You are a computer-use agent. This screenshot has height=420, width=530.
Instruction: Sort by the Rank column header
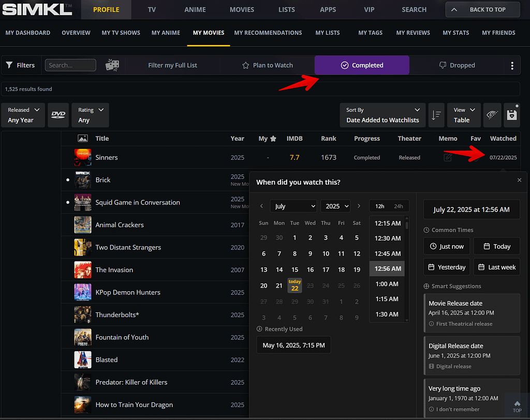point(329,139)
